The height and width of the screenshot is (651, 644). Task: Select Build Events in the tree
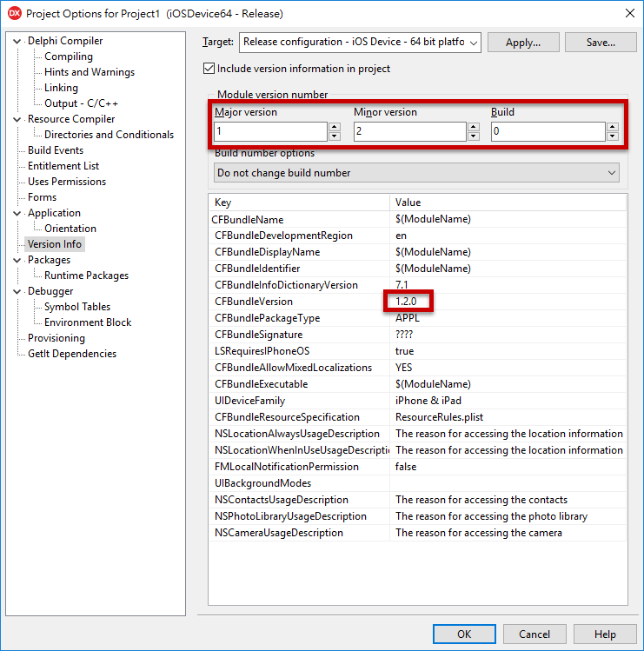56,150
